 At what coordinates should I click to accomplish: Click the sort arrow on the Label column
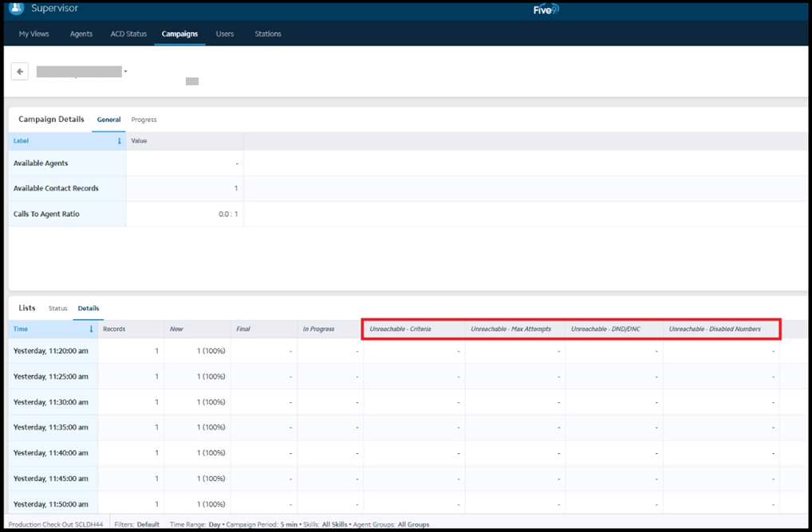(120, 140)
